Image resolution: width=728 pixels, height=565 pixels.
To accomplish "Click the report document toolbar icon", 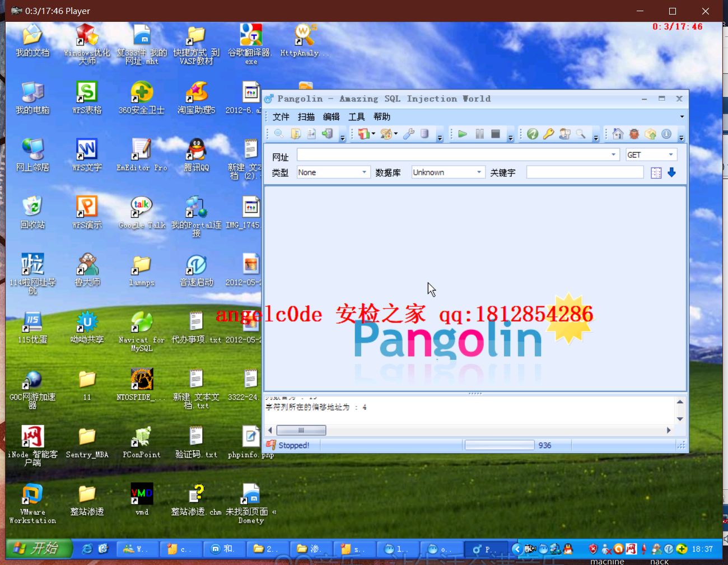I will point(312,134).
